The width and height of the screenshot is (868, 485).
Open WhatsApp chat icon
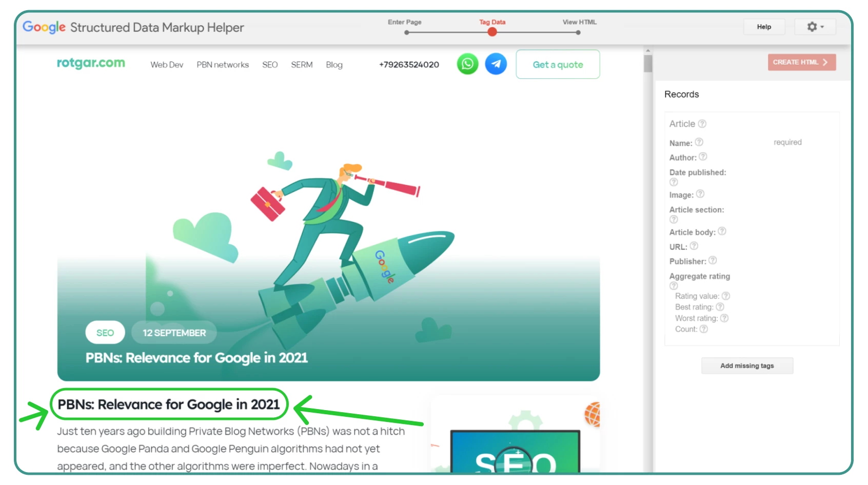pyautogui.click(x=467, y=64)
